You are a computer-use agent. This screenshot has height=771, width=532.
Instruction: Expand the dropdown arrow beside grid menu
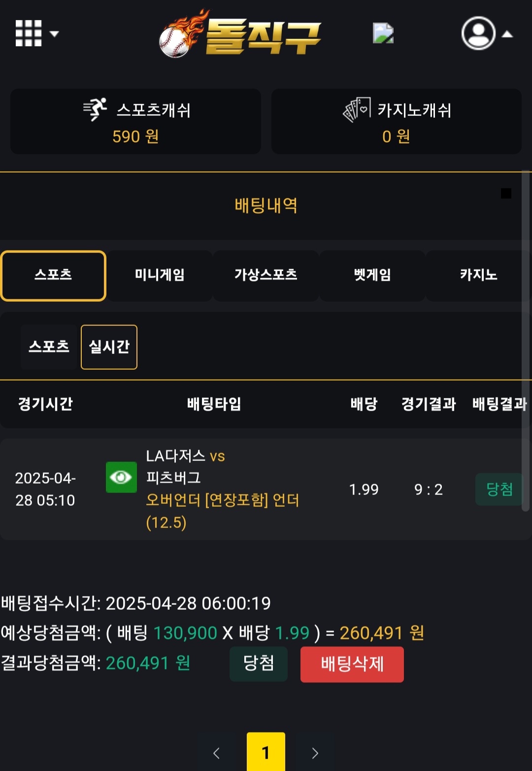[x=54, y=34]
